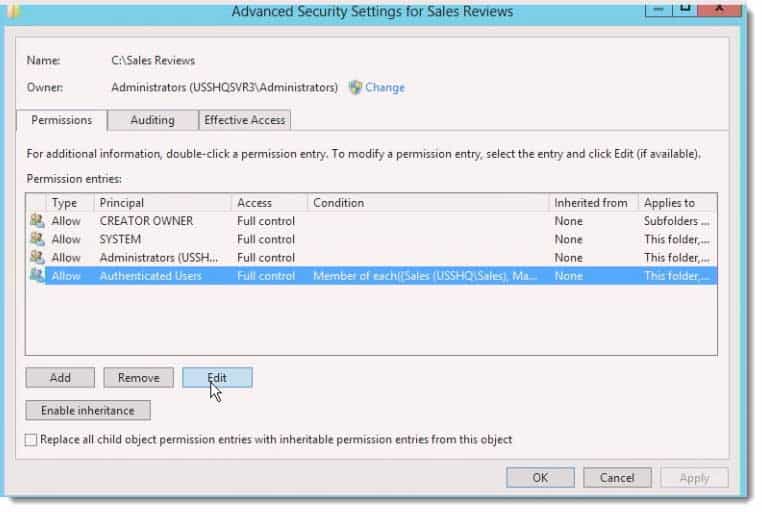Image resolution: width=762 pixels, height=512 pixels.
Task: Sort entries by Principal column header
Action: pos(163,203)
